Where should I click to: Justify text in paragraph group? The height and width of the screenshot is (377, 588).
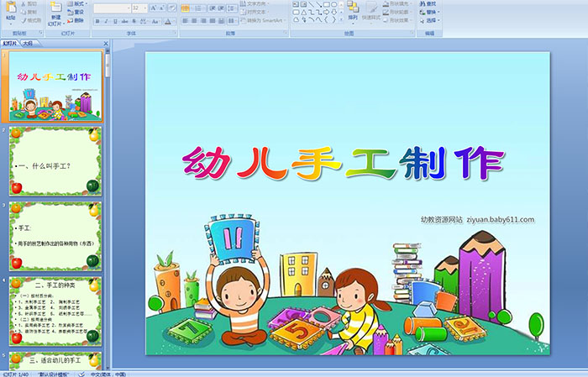[213, 21]
